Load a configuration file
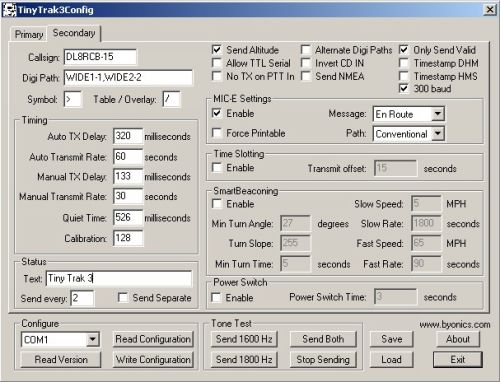Viewport: 500px width, 382px height. coord(391,360)
